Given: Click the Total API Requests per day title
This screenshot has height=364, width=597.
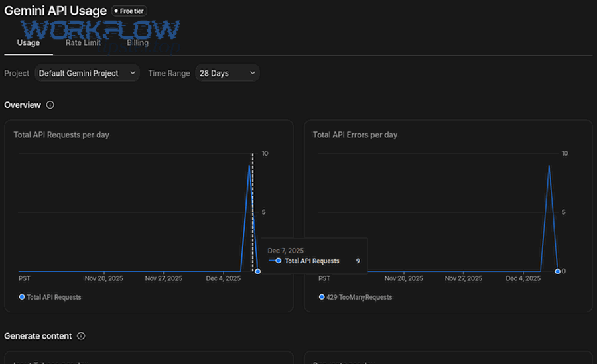Looking at the screenshot, I should (x=61, y=135).
